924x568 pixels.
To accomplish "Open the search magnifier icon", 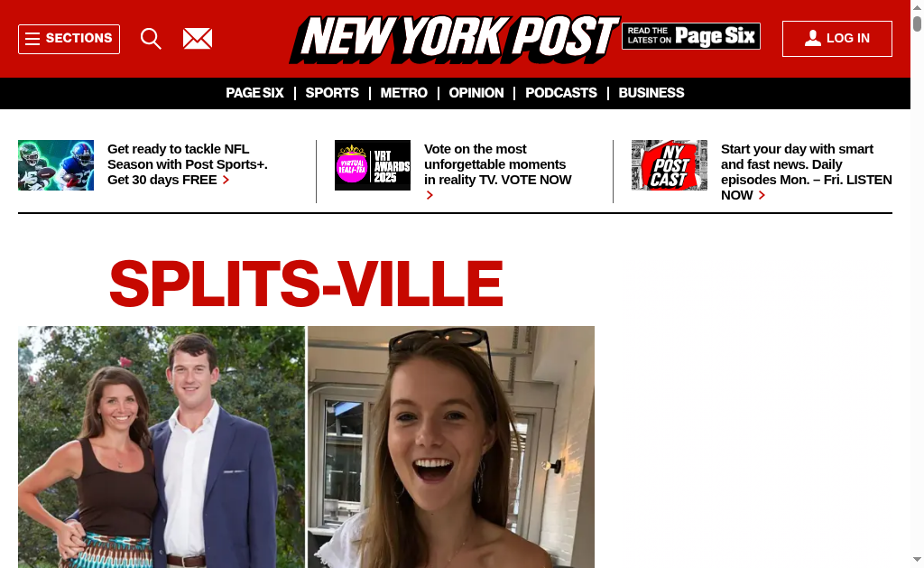I will [x=151, y=39].
